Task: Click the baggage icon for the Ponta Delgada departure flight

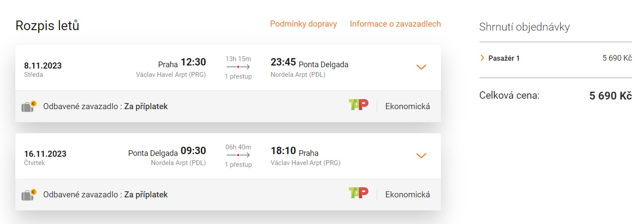Action: pyautogui.click(x=29, y=195)
